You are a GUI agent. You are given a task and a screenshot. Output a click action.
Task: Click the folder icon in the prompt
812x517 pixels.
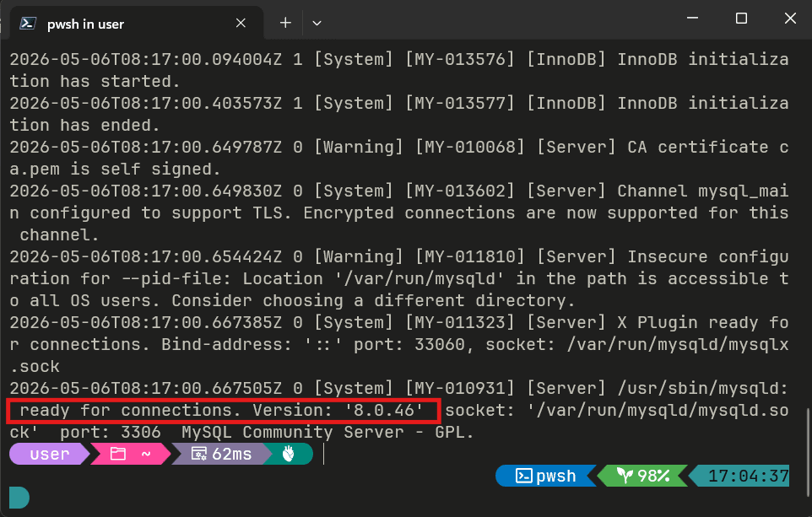pos(118,454)
